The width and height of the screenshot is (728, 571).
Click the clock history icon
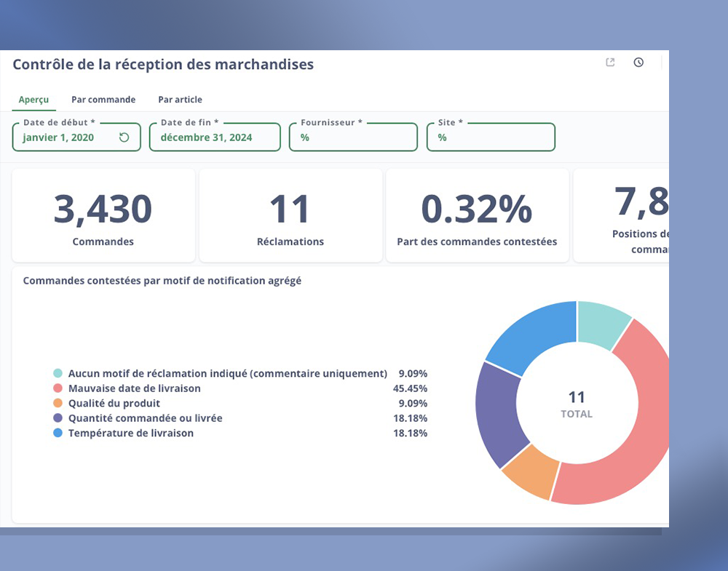(638, 63)
